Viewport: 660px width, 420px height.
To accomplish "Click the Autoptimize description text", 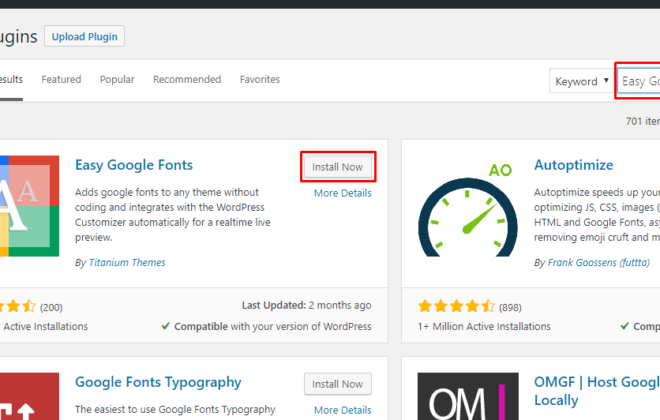I will (597, 215).
